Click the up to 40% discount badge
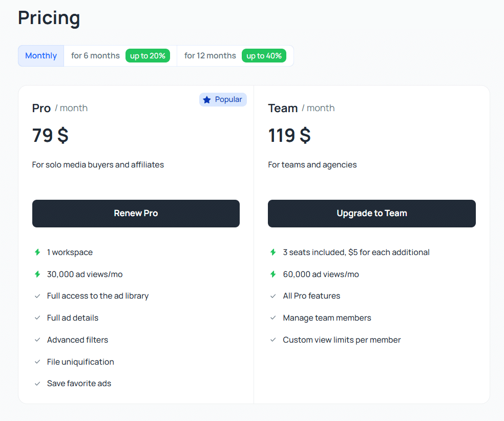The height and width of the screenshot is (421, 504). tap(264, 56)
